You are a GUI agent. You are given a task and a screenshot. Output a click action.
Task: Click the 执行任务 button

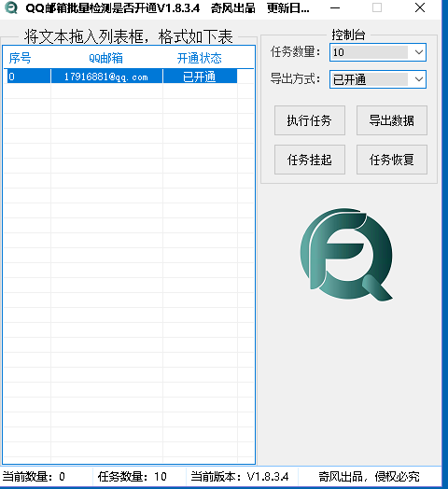pyautogui.click(x=310, y=120)
